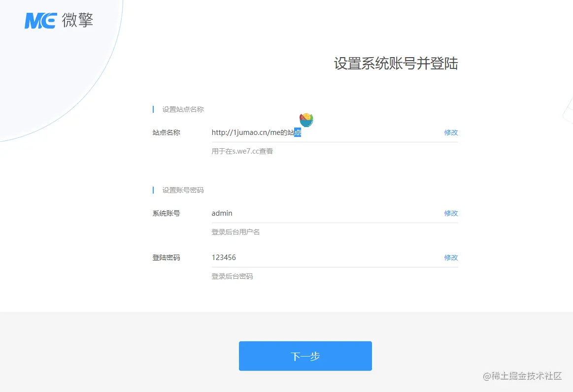Click the 站点名称 field label
Viewport: 573px width, 392px height.
pyautogui.click(x=166, y=132)
